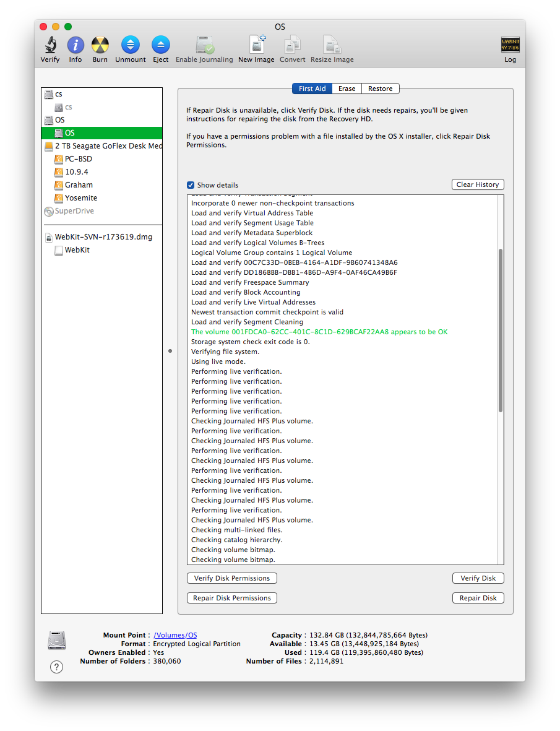560x731 pixels.
Task: Select the Yosemite partition
Action: (101, 198)
